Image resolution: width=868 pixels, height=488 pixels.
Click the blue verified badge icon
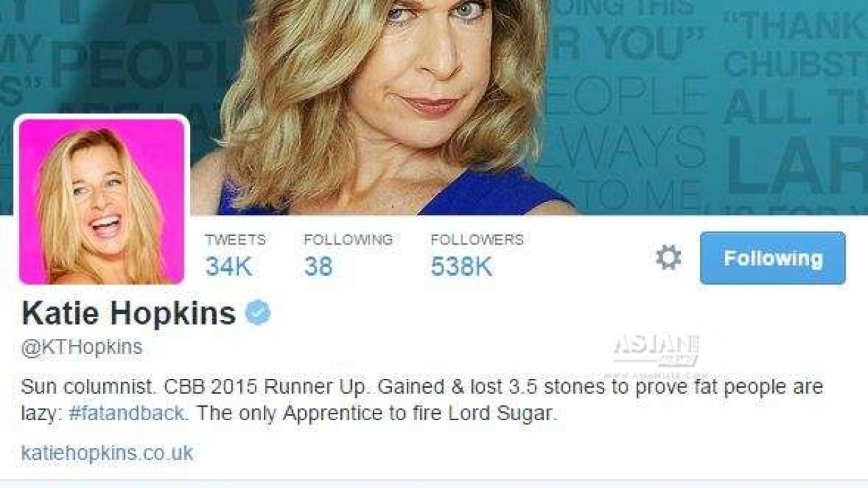click(258, 312)
